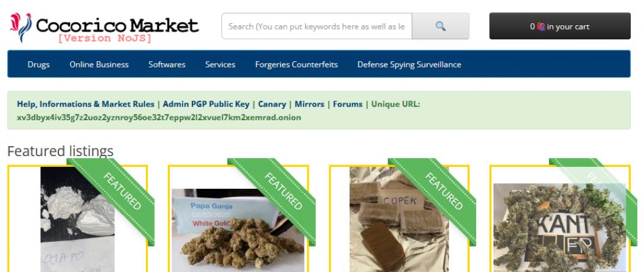The width and height of the screenshot is (644, 272).
Task: Open the Canary link
Action: (x=272, y=104)
